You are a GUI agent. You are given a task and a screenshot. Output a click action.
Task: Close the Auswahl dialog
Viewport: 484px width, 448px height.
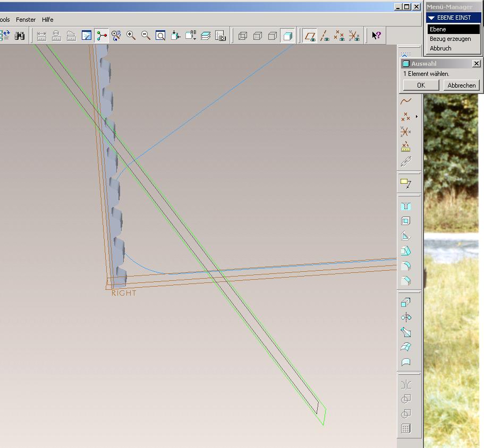476,64
